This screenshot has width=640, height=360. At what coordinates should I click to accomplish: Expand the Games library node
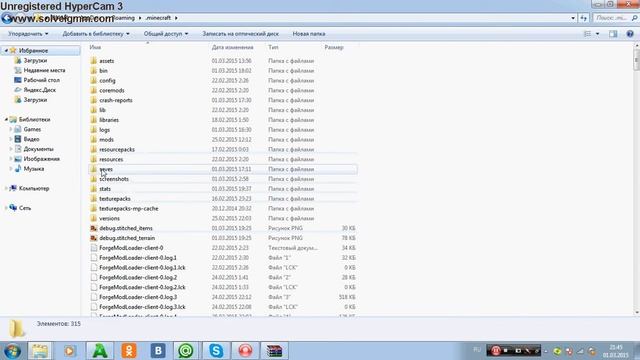(11, 129)
